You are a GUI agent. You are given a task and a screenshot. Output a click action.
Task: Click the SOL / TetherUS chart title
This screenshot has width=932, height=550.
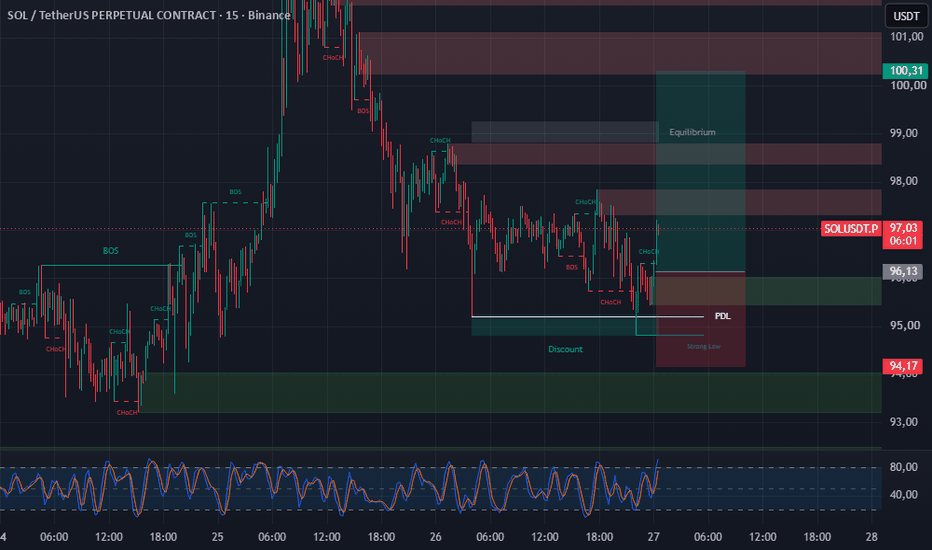click(x=149, y=15)
